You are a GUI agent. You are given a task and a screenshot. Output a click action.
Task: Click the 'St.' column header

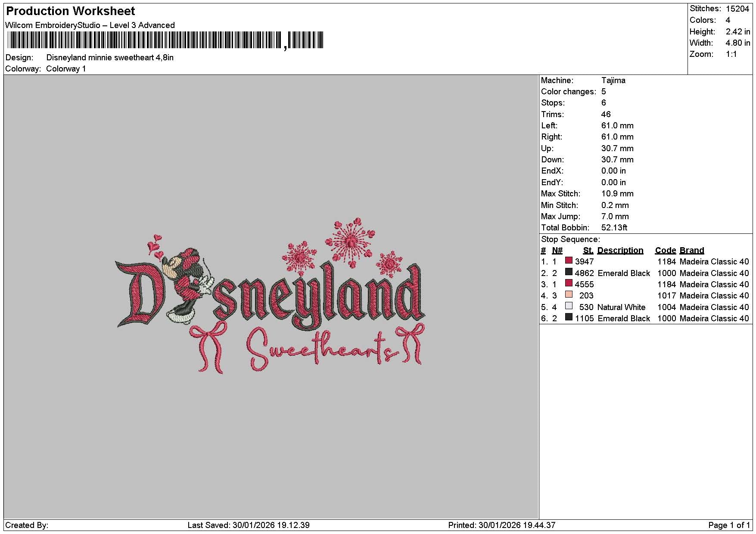tap(588, 251)
